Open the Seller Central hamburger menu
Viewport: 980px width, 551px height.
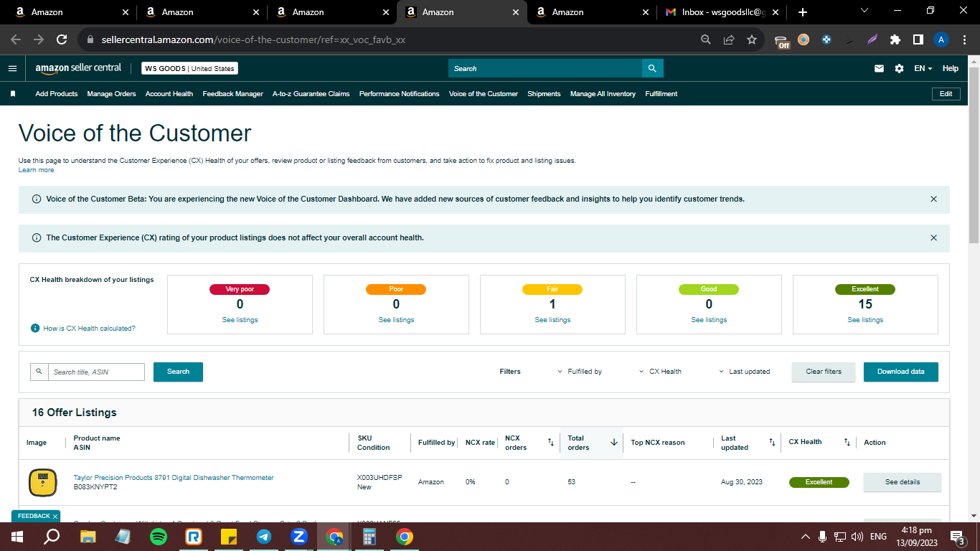tap(12, 69)
